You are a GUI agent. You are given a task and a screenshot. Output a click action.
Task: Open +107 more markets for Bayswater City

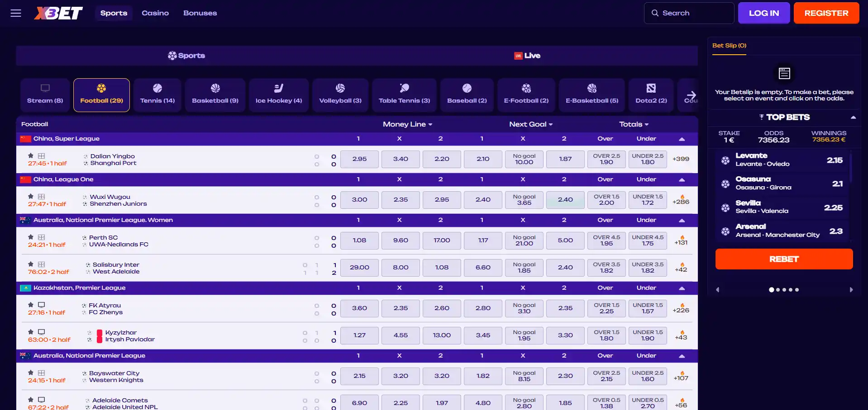click(x=681, y=376)
